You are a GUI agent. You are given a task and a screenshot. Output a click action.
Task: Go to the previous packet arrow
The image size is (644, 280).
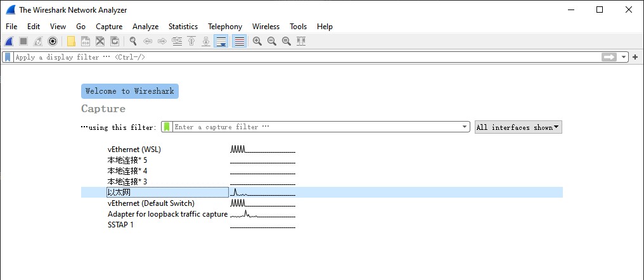pyautogui.click(x=148, y=41)
